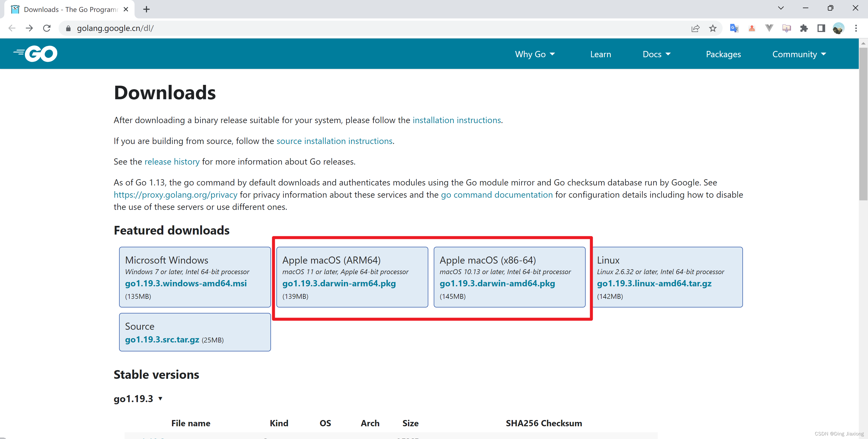The height and width of the screenshot is (439, 868).
Task: Reload the page with the refresh icon
Action: pos(47,28)
